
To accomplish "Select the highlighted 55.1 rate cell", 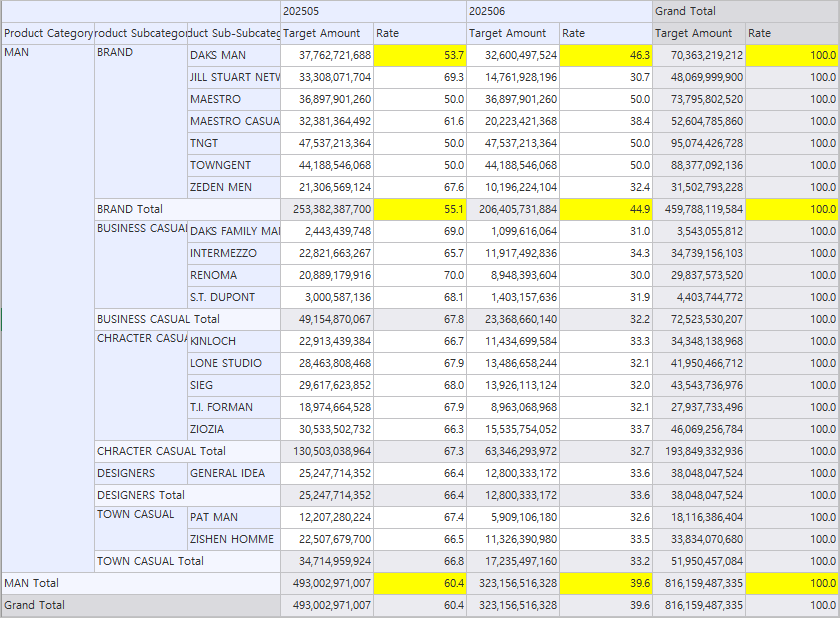I will point(420,209).
